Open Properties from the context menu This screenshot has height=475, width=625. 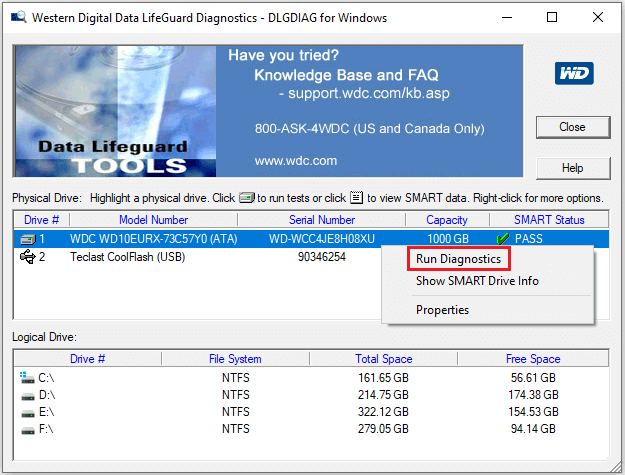tap(442, 310)
